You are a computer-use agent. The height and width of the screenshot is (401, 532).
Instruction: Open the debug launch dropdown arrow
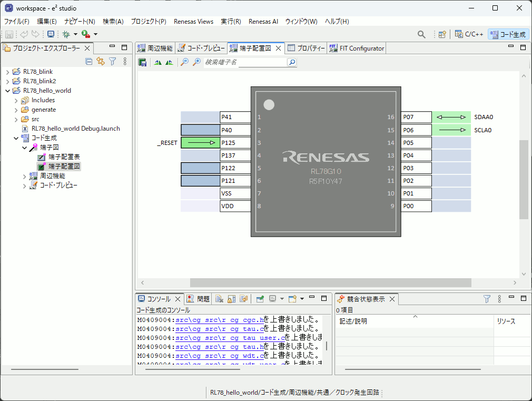point(75,34)
